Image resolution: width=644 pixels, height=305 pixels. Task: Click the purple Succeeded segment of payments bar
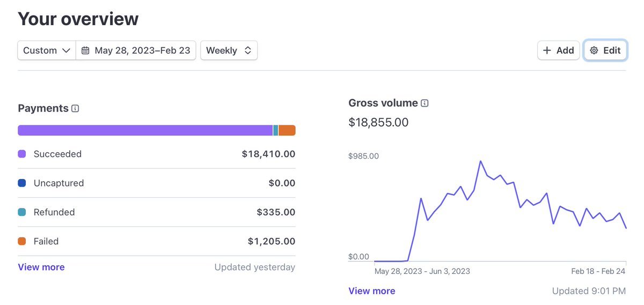pos(145,130)
